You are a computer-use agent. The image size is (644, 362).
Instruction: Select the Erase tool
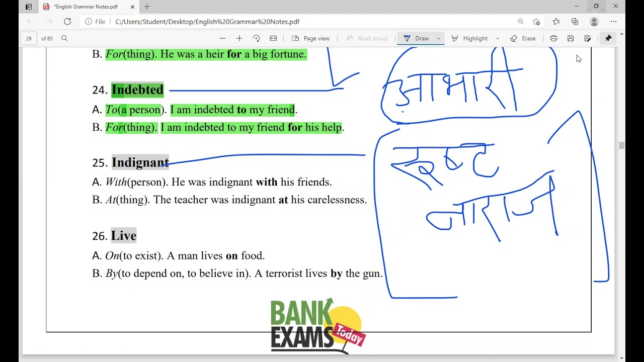(523, 38)
